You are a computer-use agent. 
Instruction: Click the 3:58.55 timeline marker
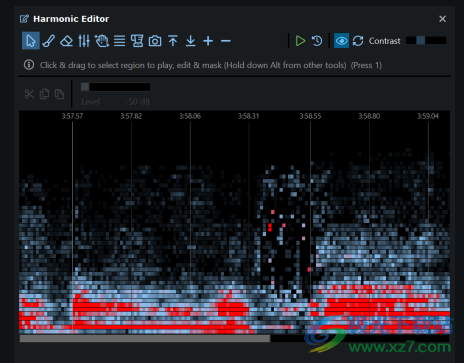[x=310, y=116]
